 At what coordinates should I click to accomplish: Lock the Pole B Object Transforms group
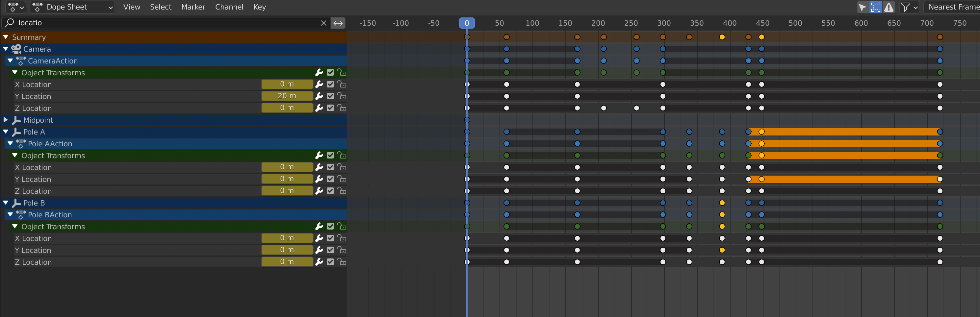(342, 226)
